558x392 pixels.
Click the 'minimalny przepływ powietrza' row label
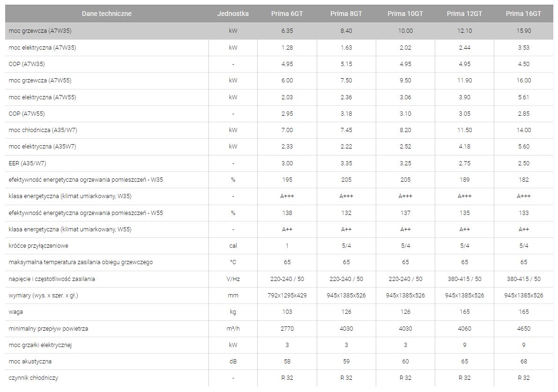pos(48,329)
